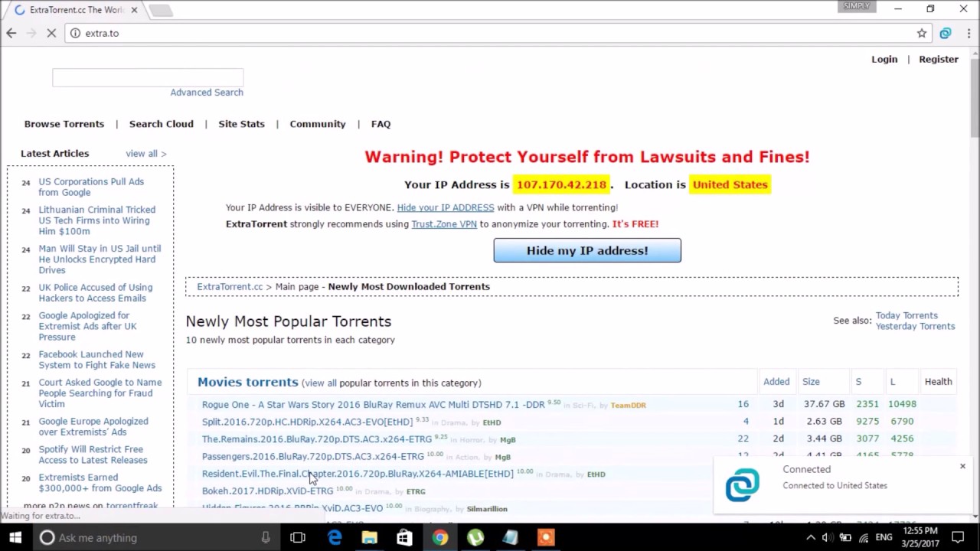Screen dimensions: 980x551
Task: Read Lithuanian Criminal Tricked article
Action: click(x=97, y=220)
